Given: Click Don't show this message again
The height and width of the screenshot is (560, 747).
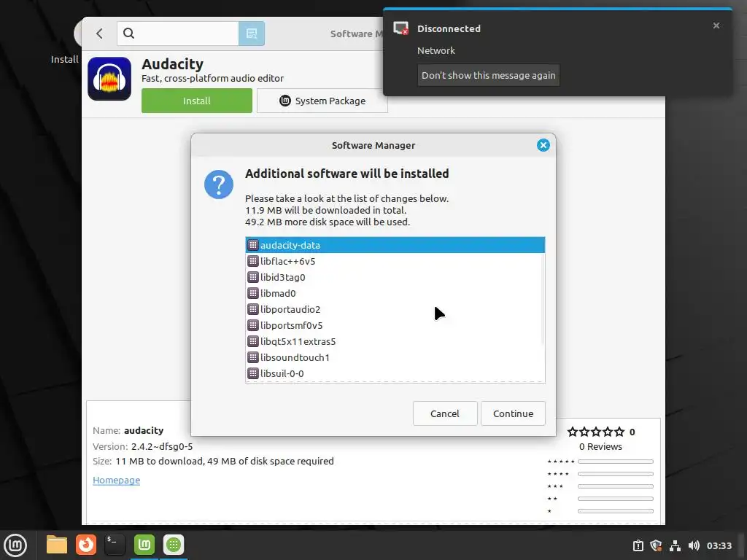Looking at the screenshot, I should tap(488, 75).
